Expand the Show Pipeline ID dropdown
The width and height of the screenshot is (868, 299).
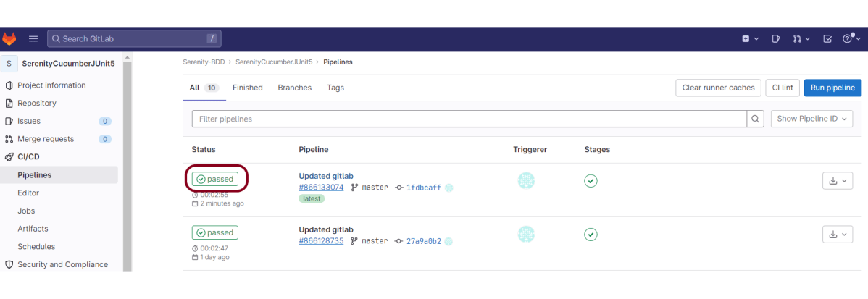(x=811, y=119)
